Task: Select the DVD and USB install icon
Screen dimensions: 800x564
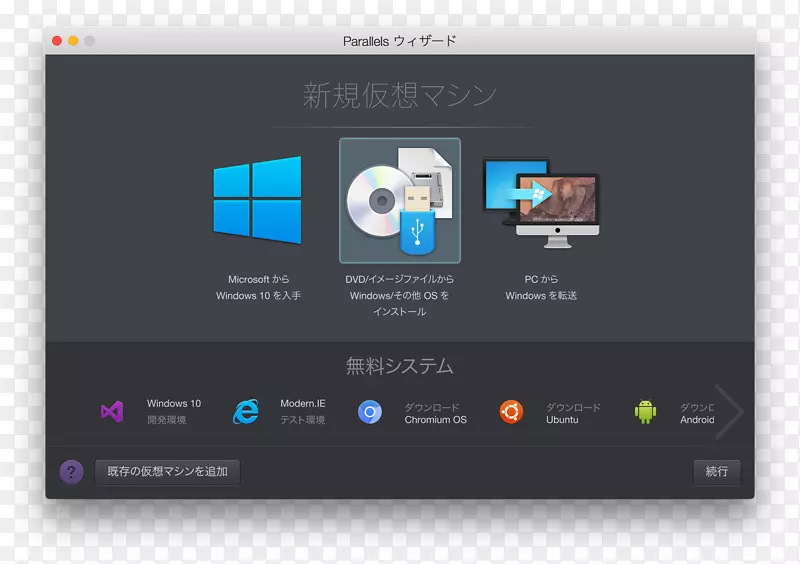Action: pyautogui.click(x=400, y=201)
